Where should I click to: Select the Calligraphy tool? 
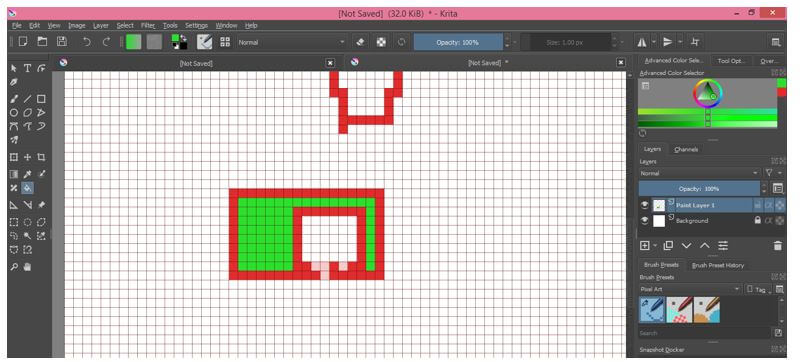click(x=14, y=82)
